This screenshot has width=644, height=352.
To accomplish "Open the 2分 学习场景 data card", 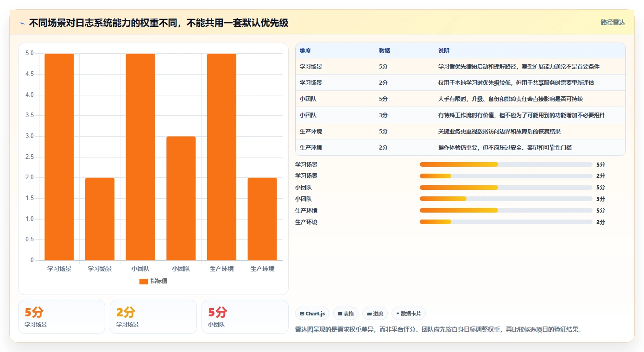I will click(153, 317).
